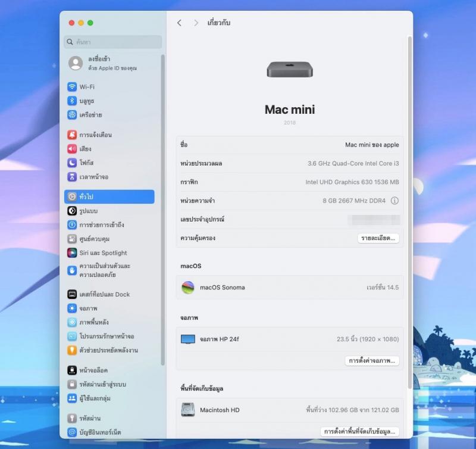The height and width of the screenshot is (449, 476).
Task: Open Displays (จอภาพ) sun icon in sidebar
Action: coord(72,308)
